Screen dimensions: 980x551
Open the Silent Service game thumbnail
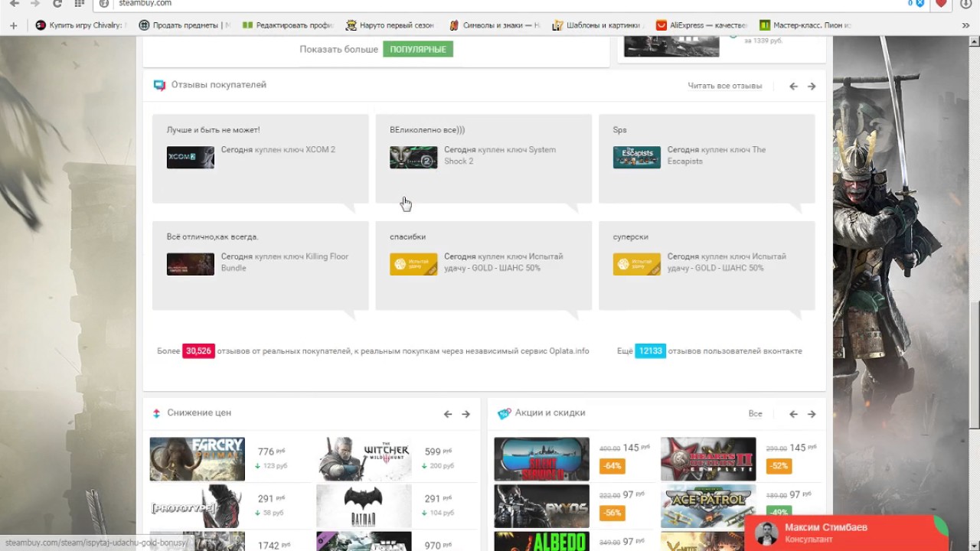click(x=541, y=459)
